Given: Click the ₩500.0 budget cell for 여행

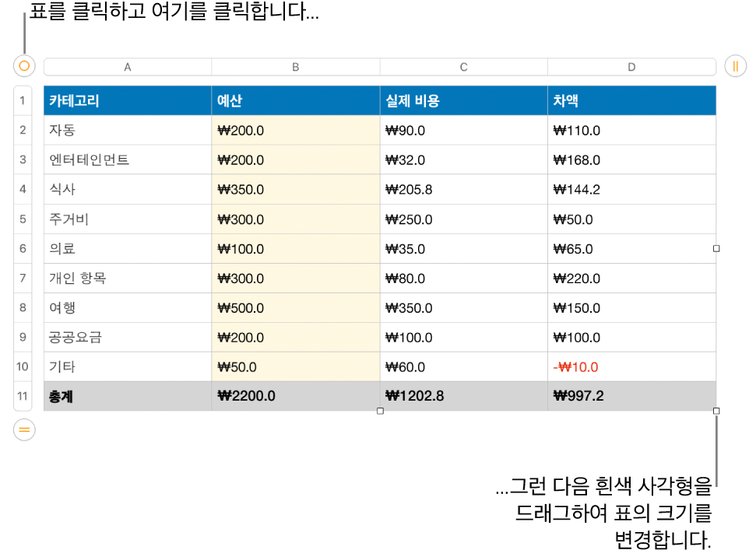Looking at the screenshot, I should click(296, 307).
